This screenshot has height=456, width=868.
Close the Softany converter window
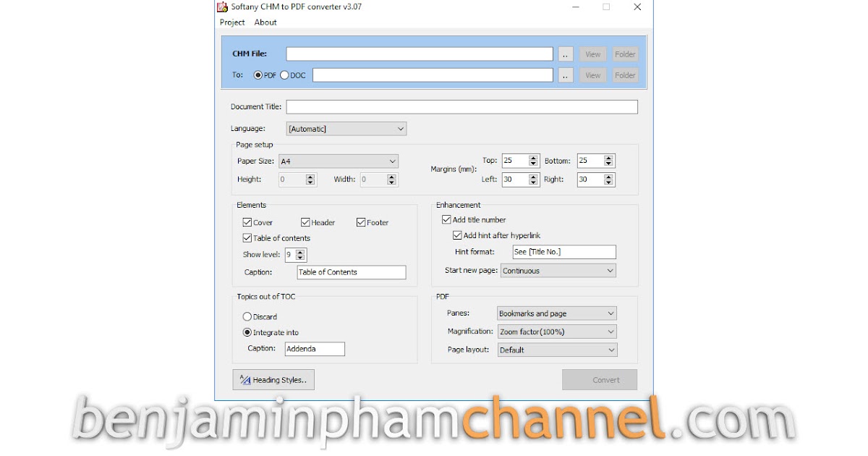637,7
